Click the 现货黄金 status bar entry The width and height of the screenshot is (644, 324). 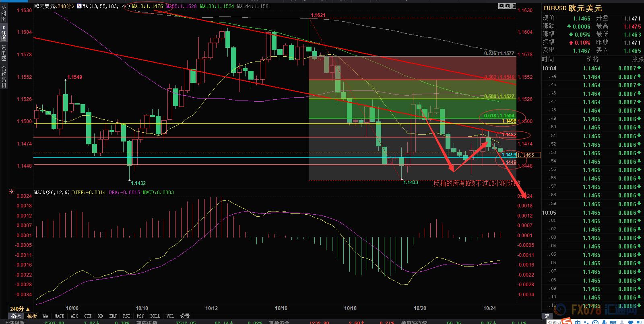tap(279, 322)
